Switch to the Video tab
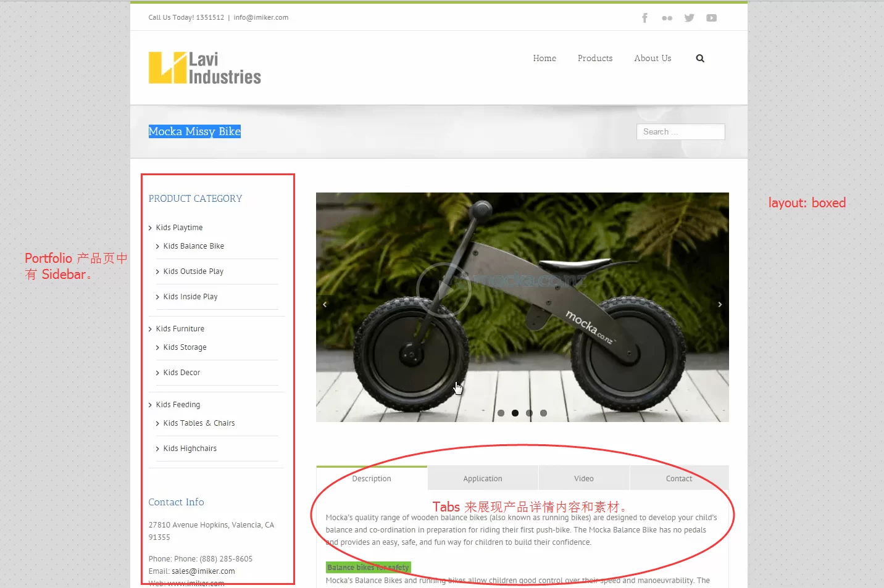The image size is (884, 588). pyautogui.click(x=584, y=478)
